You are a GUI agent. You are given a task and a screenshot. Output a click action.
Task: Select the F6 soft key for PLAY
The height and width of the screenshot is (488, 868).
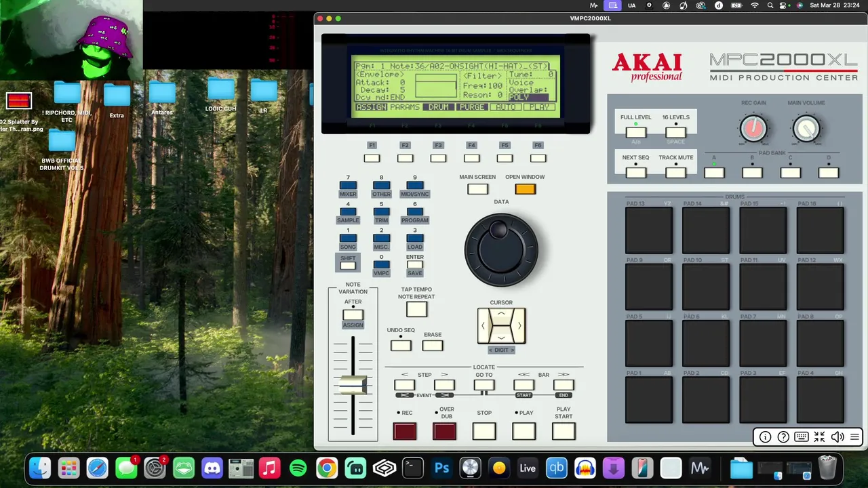[538, 158]
